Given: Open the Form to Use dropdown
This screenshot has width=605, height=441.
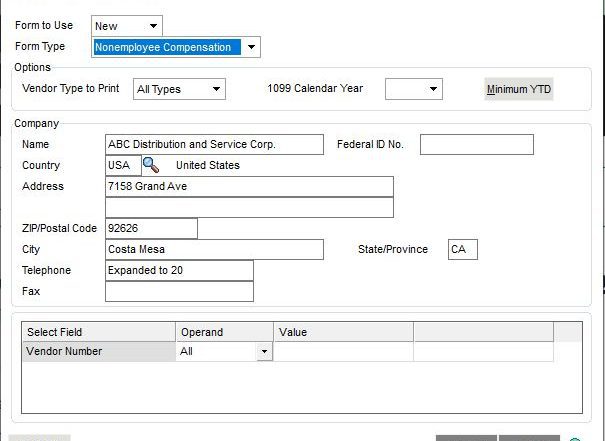Looking at the screenshot, I should tap(153, 26).
